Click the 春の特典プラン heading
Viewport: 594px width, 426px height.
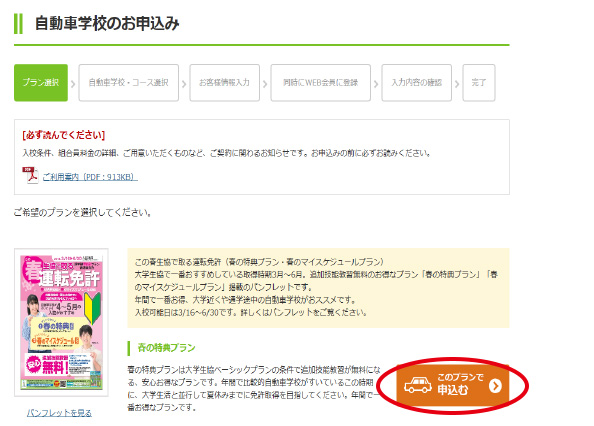click(x=166, y=348)
